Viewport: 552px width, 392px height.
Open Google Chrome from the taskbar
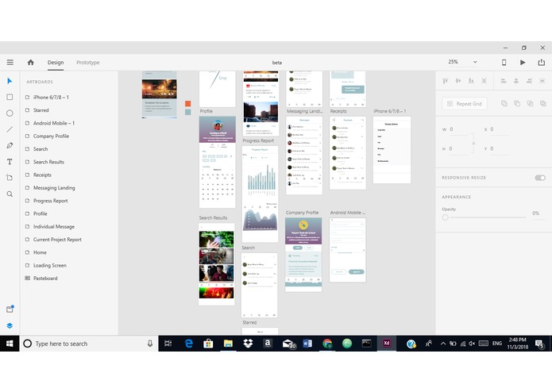[x=327, y=344]
